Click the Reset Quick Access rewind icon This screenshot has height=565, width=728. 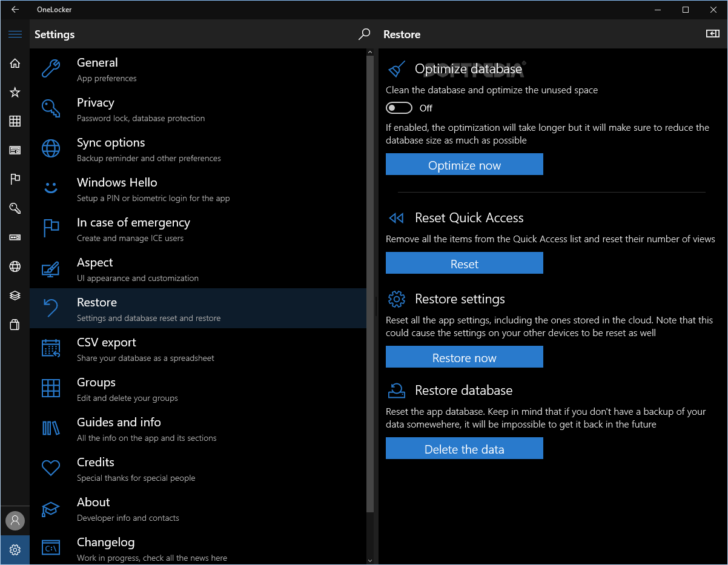coord(397,218)
